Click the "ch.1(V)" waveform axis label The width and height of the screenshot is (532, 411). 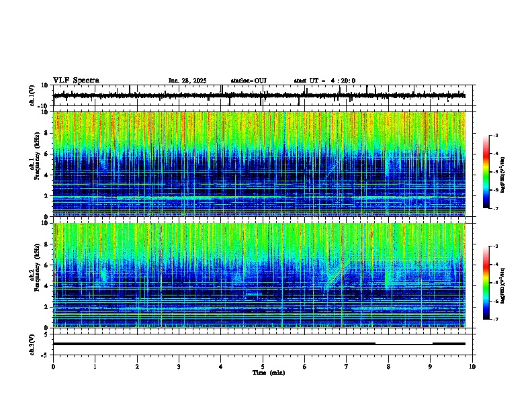(x=32, y=95)
